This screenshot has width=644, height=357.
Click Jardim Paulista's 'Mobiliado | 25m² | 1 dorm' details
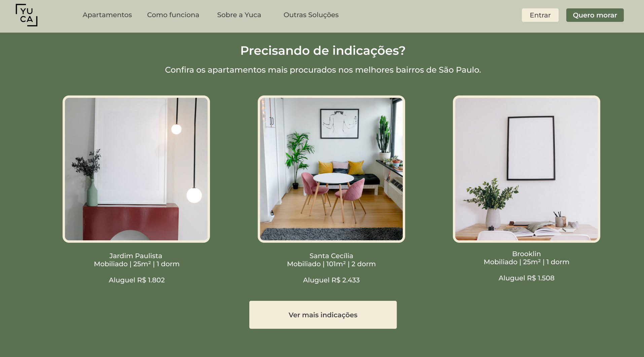pyautogui.click(x=137, y=264)
